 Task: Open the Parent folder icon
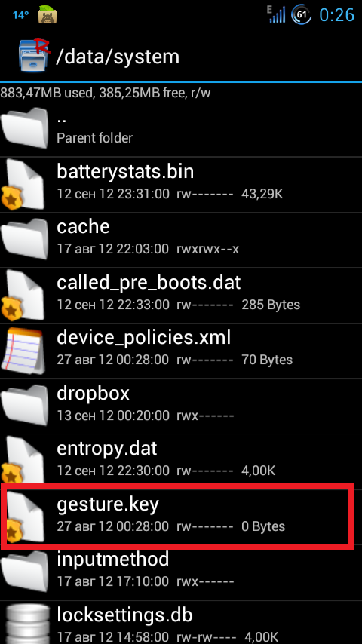[x=25, y=128]
